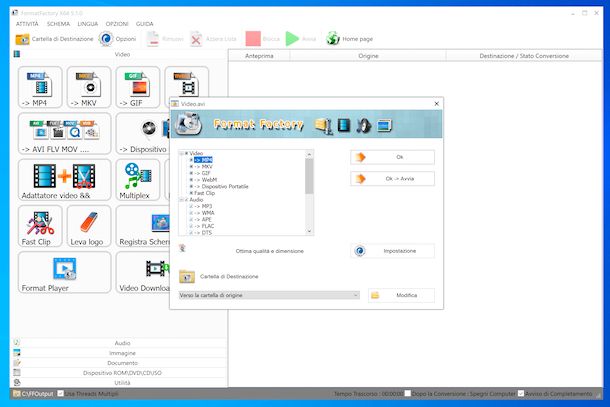Launch Format Player

[x=65, y=272]
